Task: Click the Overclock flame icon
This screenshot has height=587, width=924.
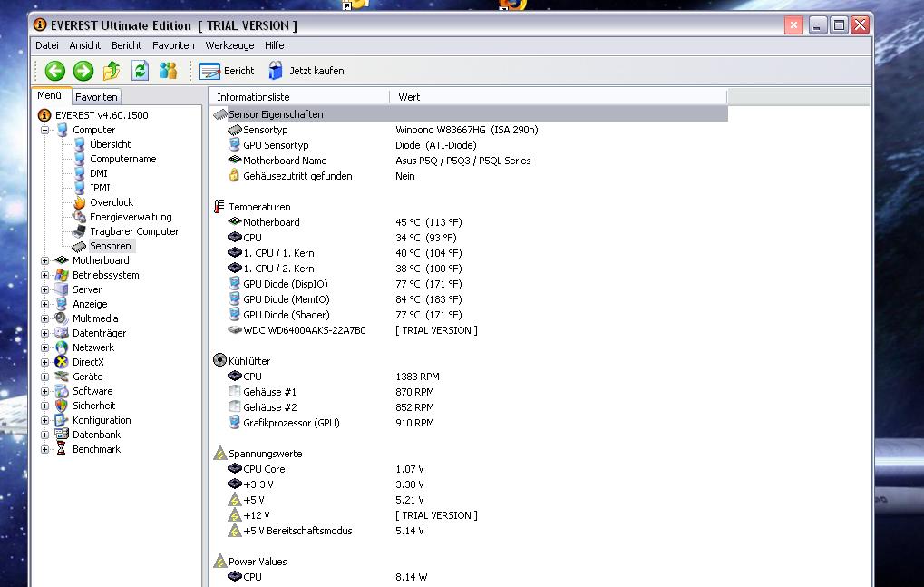Action: pyautogui.click(x=80, y=202)
